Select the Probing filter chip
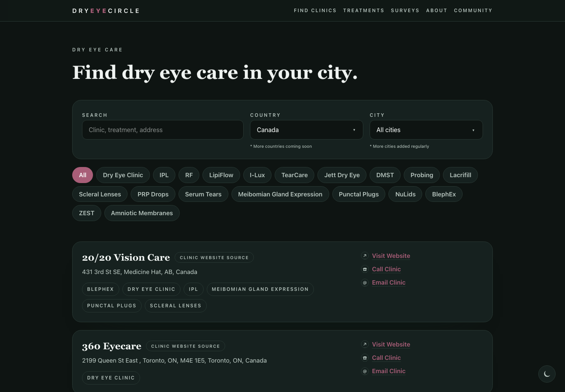Viewport: 565px width, 392px height. click(422, 175)
